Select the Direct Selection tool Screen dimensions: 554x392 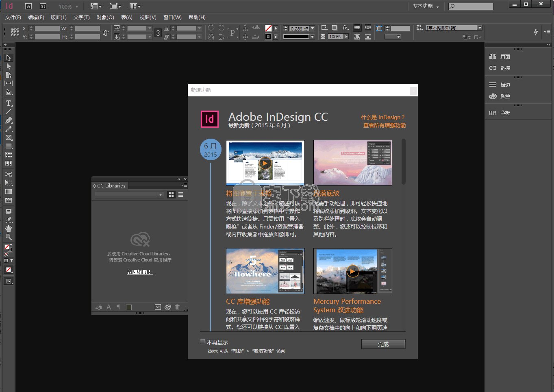point(9,66)
